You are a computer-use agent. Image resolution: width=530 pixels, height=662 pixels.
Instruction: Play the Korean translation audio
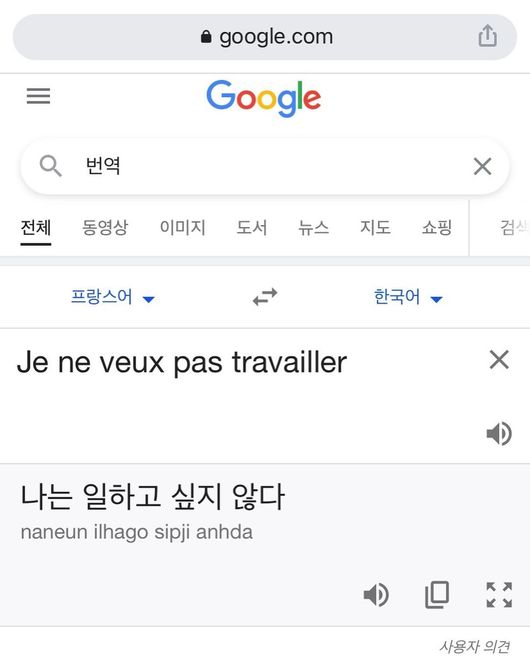[x=376, y=595]
